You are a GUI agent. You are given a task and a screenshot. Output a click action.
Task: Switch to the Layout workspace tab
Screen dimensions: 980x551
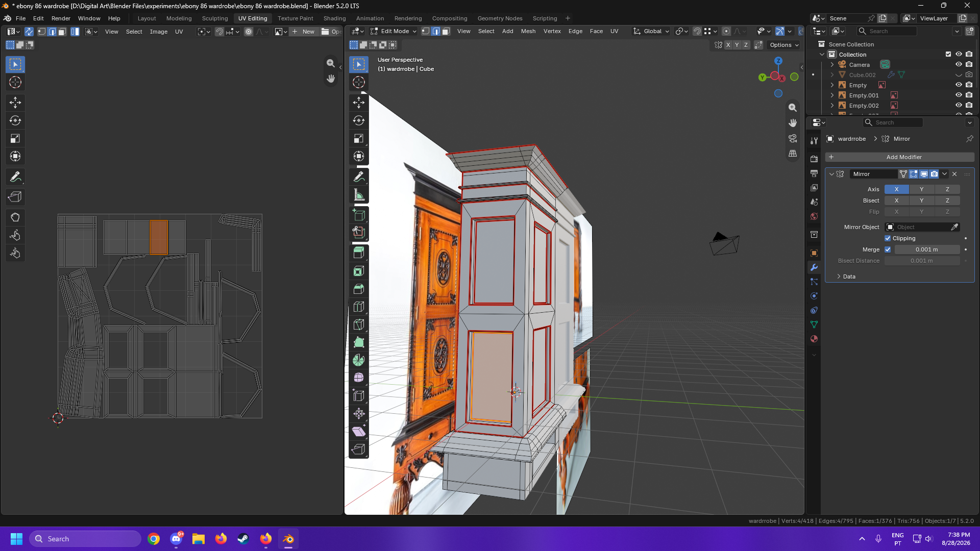(147, 18)
